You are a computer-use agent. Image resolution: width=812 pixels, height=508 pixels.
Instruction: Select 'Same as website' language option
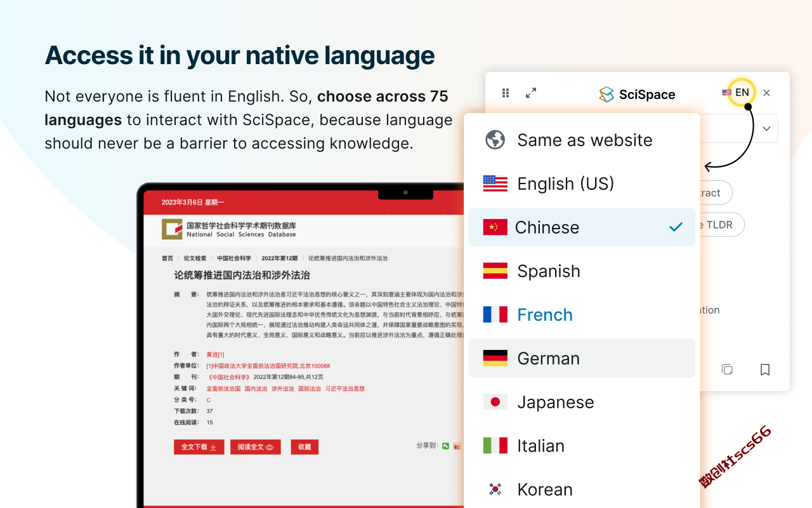582,140
